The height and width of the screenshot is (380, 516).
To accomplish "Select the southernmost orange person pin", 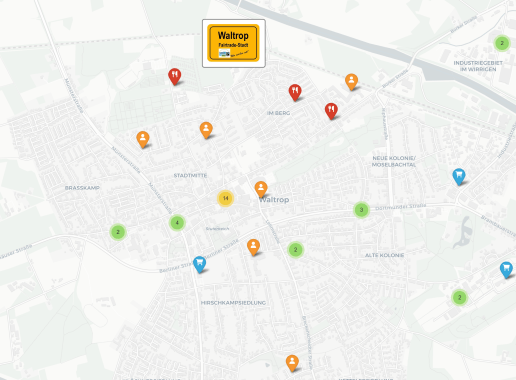I will point(292,363).
